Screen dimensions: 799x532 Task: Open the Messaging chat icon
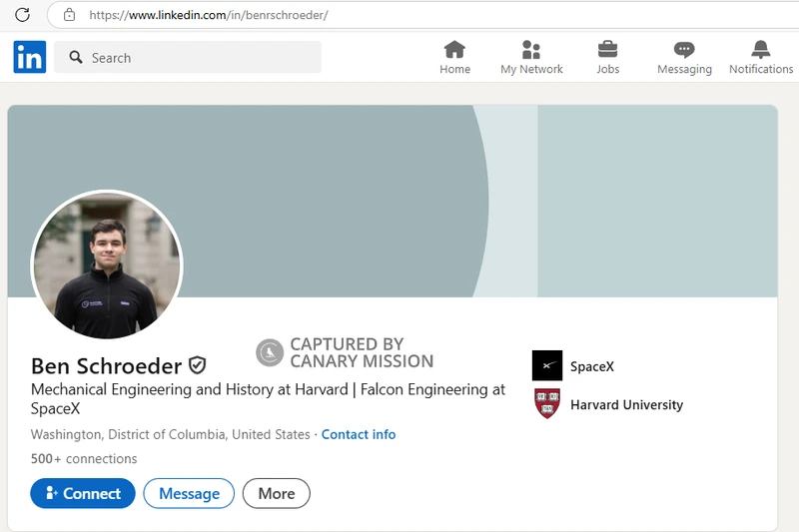point(684,50)
